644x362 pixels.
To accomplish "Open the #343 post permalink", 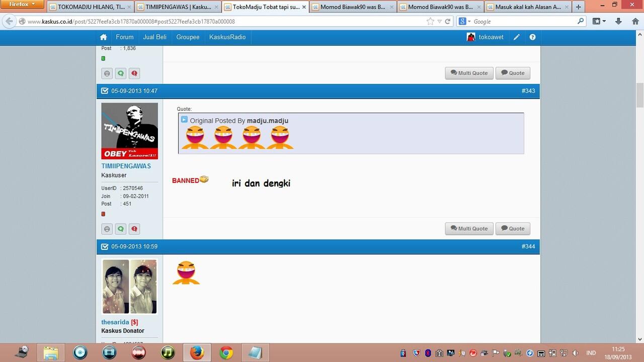I will pyautogui.click(x=528, y=91).
